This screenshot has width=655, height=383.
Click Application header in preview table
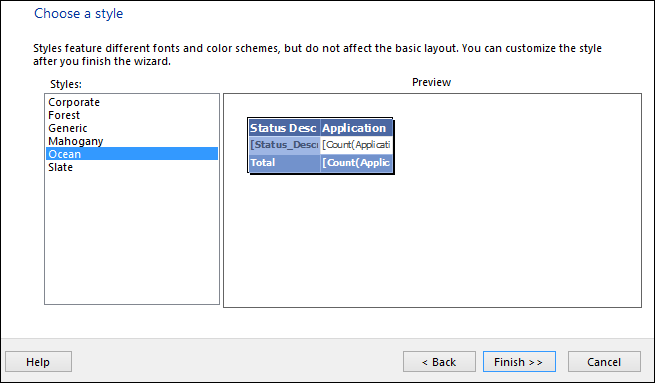point(356,128)
